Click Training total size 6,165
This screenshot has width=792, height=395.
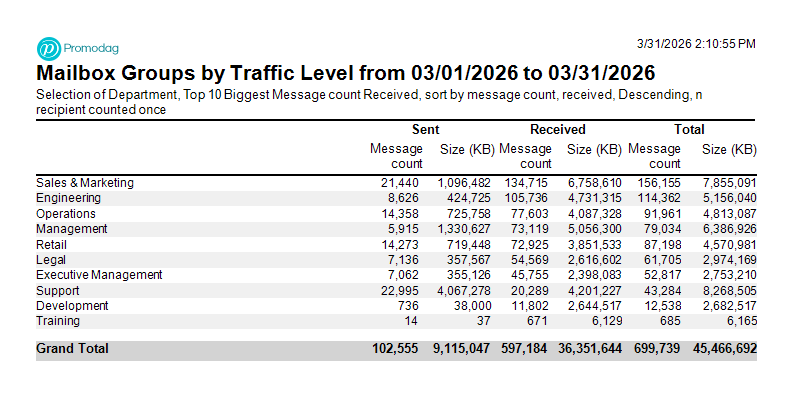tap(741, 321)
